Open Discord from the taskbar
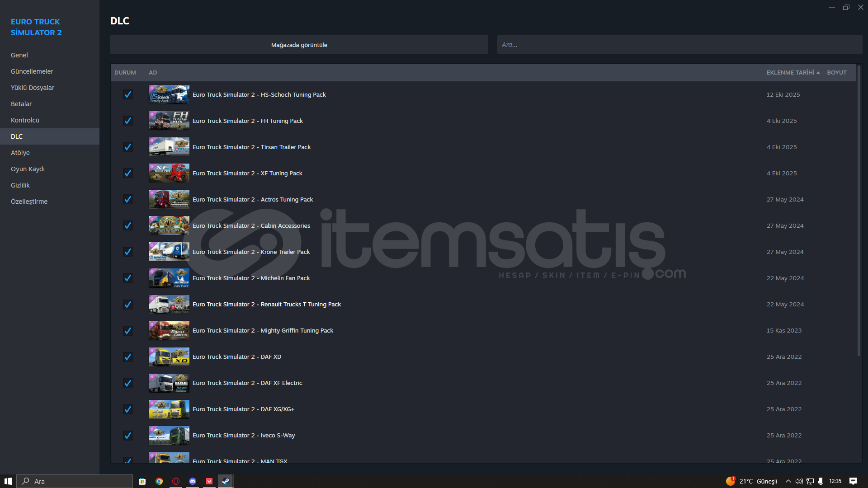868x488 pixels. (x=193, y=481)
